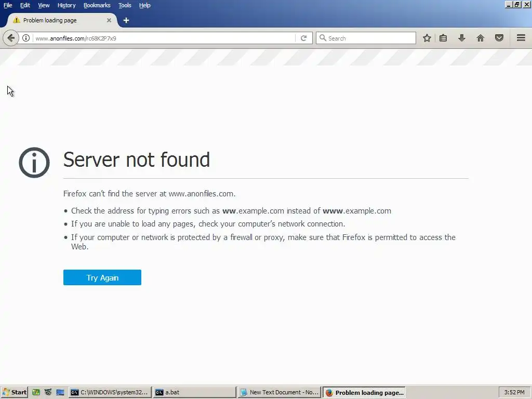Screen dimensions: 532x399
Task: Go back using the back arrow button
Action: [x=10, y=38]
